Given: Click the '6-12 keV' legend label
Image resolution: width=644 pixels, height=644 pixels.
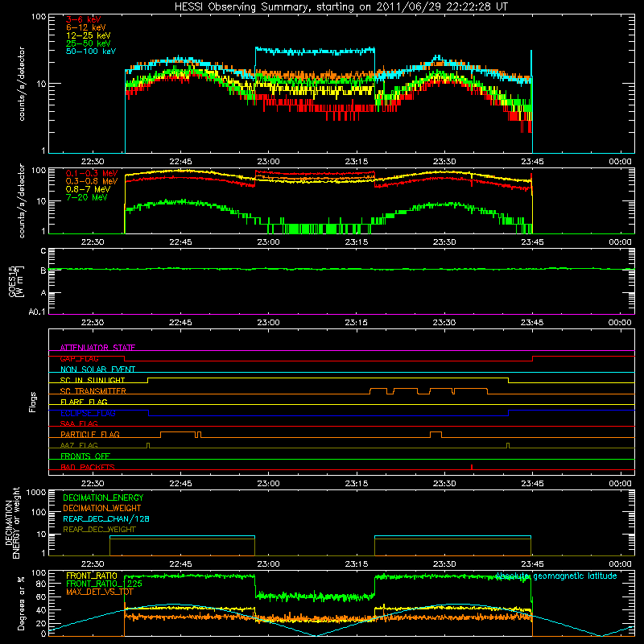Looking at the screenshot, I should [x=85, y=27].
